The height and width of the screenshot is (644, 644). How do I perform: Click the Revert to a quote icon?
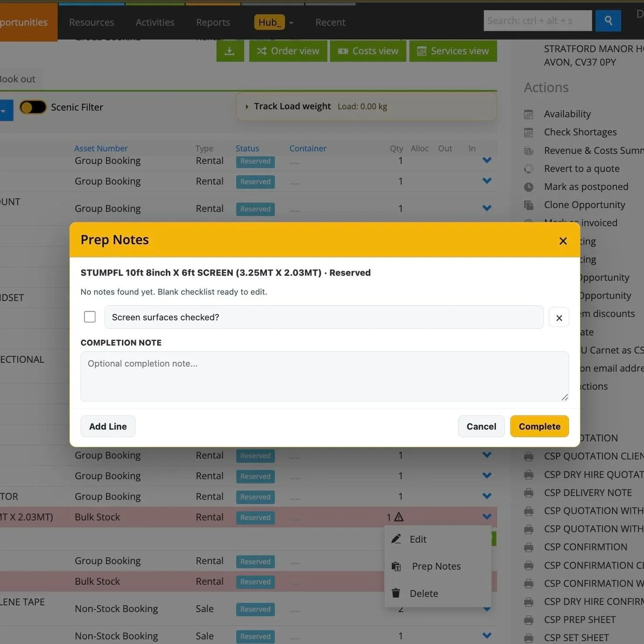click(529, 169)
